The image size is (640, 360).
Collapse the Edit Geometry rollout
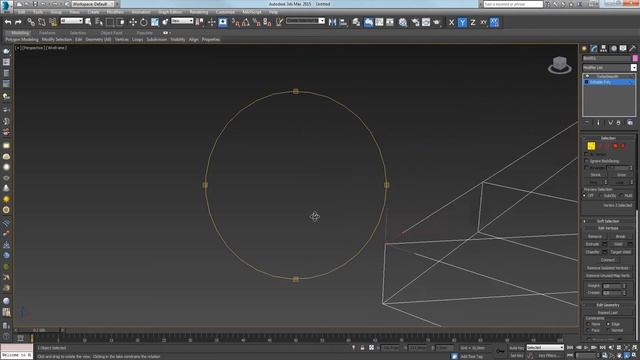(x=608, y=305)
